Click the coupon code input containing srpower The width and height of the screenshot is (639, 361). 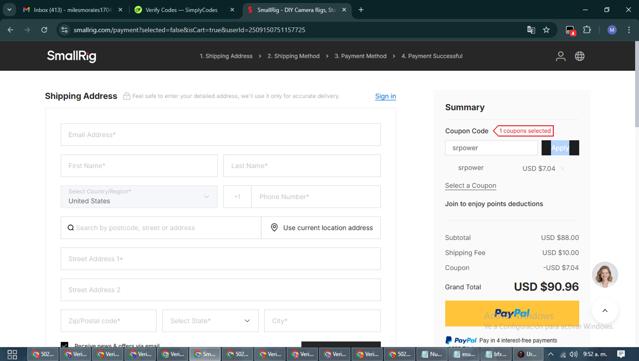491,148
